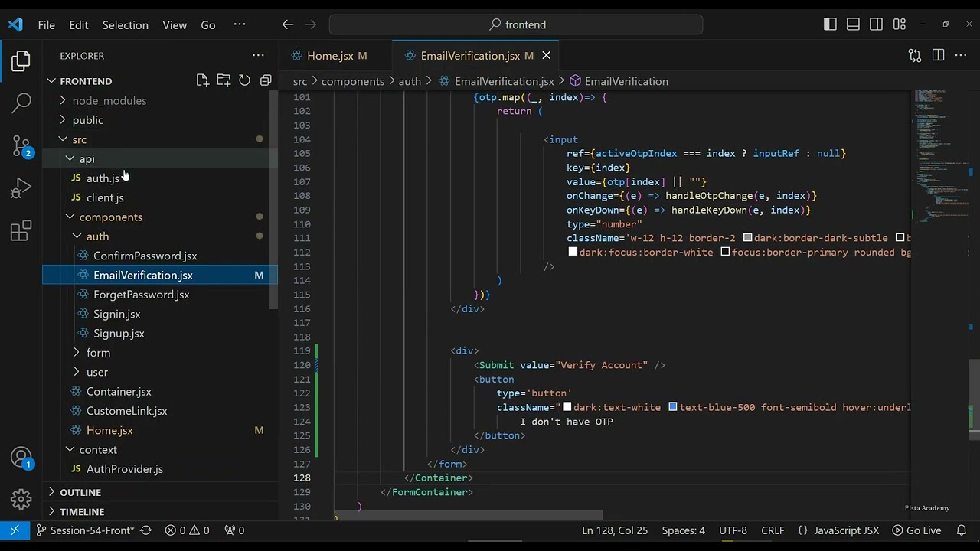Open the Search view in activity bar
Viewport: 980px width, 551px height.
point(21,103)
